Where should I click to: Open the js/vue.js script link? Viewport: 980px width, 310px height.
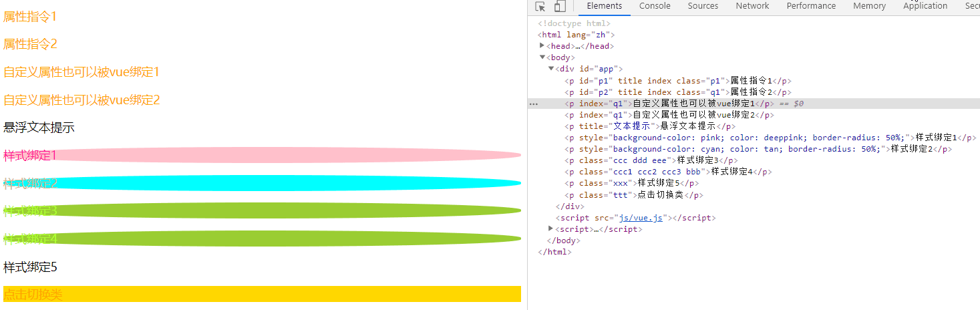[641, 218]
